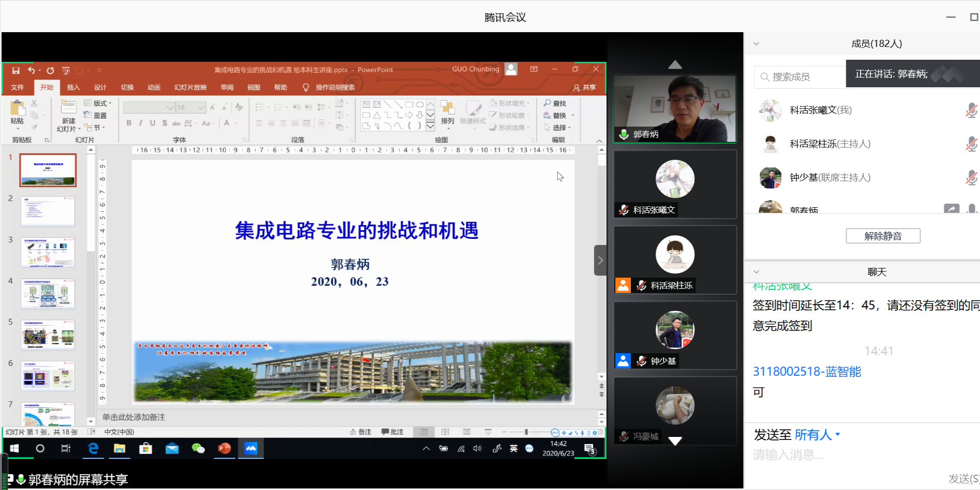
Task: Open the 审阅 (Review) tab
Action: [x=227, y=87]
